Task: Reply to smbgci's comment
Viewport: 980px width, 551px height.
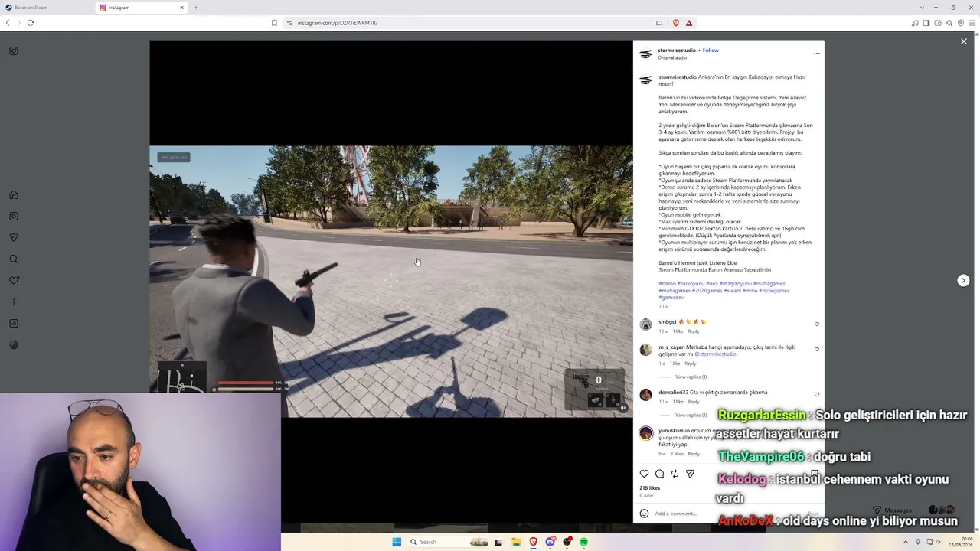Action: (x=693, y=331)
